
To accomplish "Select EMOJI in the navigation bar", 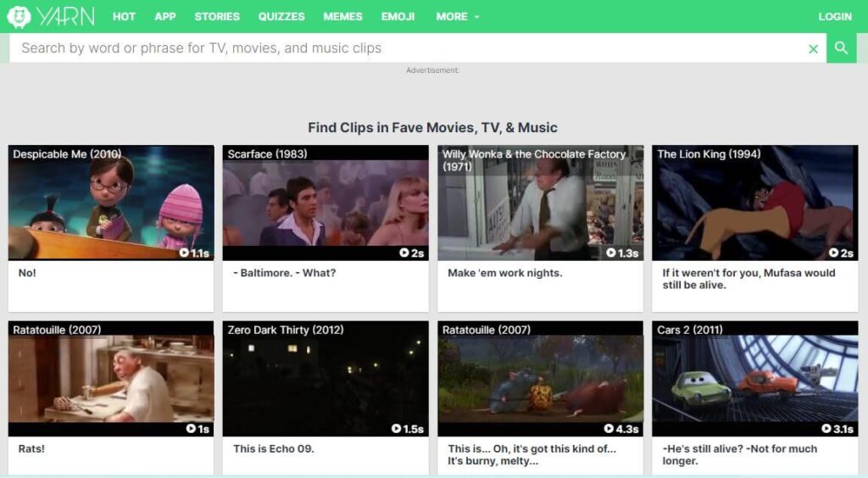I will (x=398, y=16).
